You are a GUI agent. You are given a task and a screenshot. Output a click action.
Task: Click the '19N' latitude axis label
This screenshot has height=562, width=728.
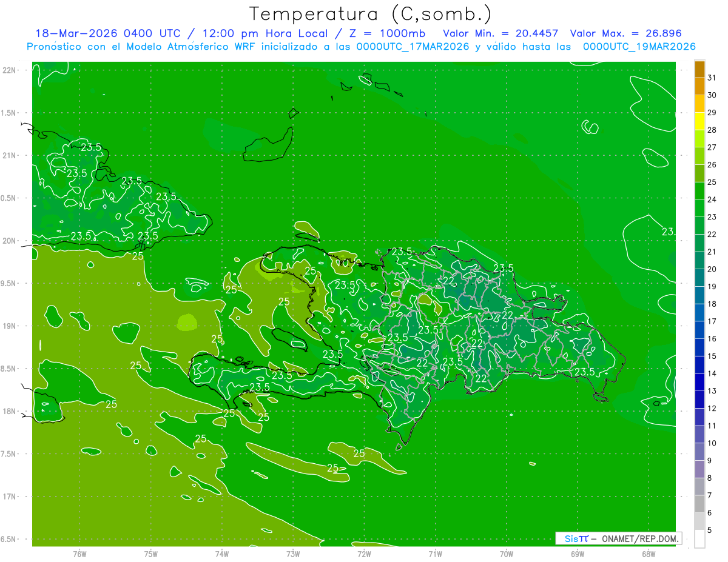tap(10, 326)
